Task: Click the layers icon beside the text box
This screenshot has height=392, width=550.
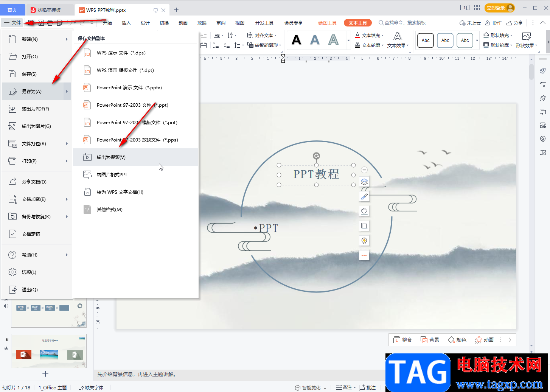Action: click(x=364, y=182)
